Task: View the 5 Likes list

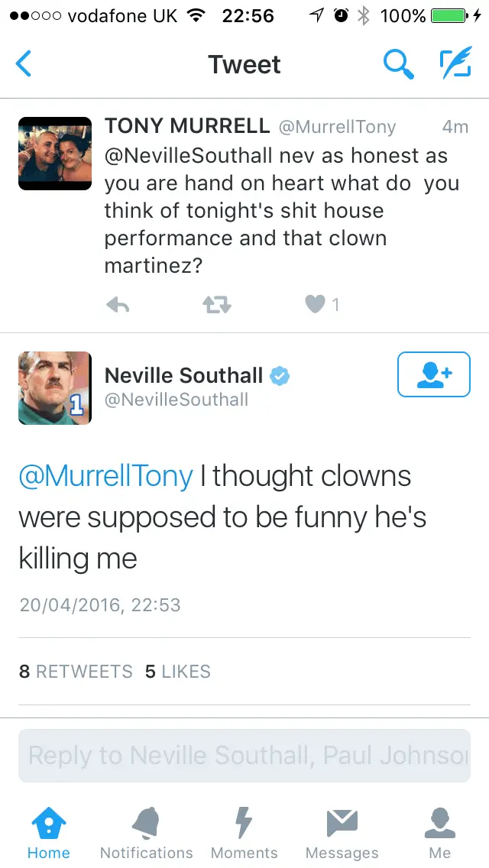Action: tap(178, 672)
